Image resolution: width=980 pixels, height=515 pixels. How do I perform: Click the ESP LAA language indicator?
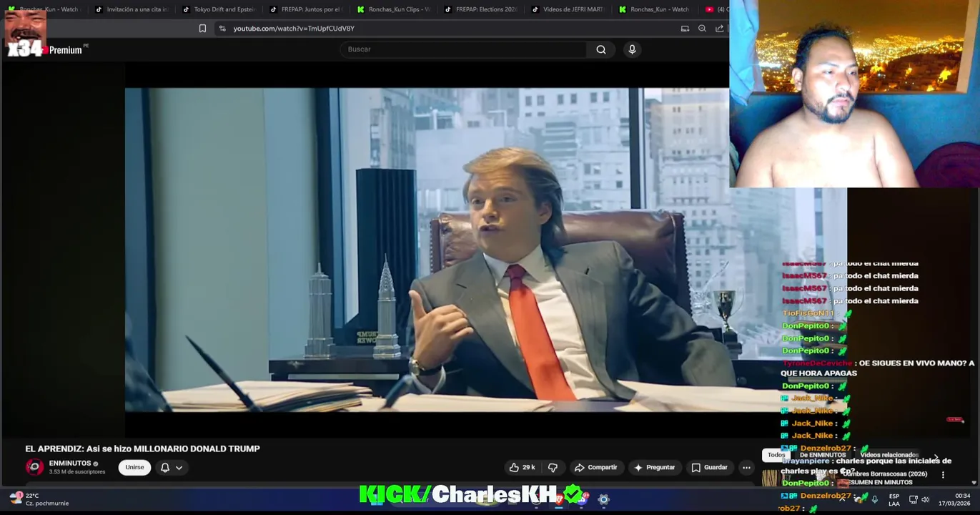coord(894,499)
